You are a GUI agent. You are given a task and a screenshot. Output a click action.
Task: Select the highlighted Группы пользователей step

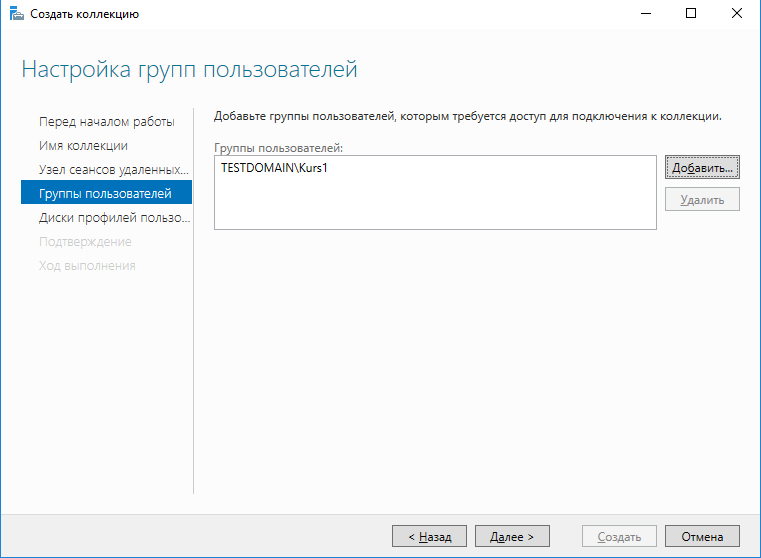105,194
